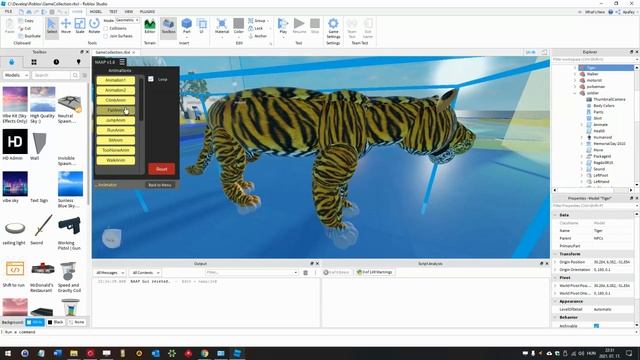Click the Back to Menu button

(160, 185)
